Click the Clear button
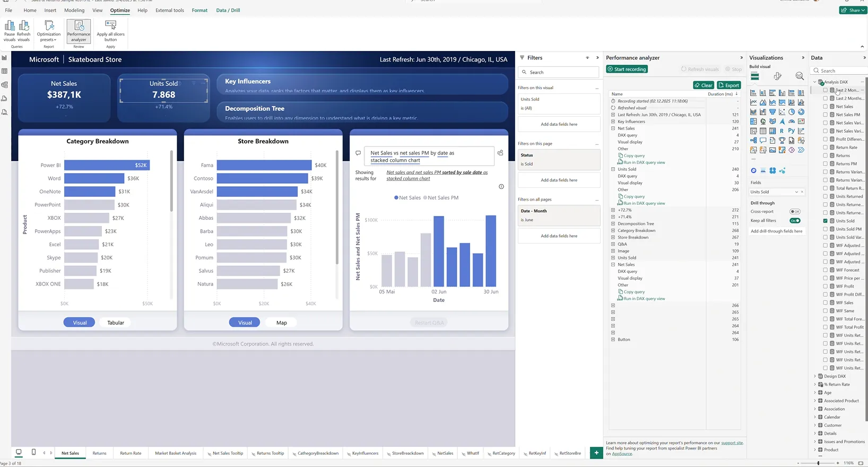 pos(704,85)
